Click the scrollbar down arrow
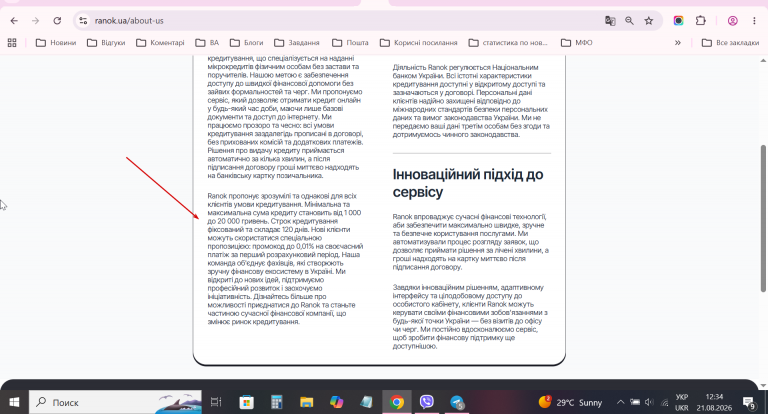The image size is (768, 414). click(763, 385)
